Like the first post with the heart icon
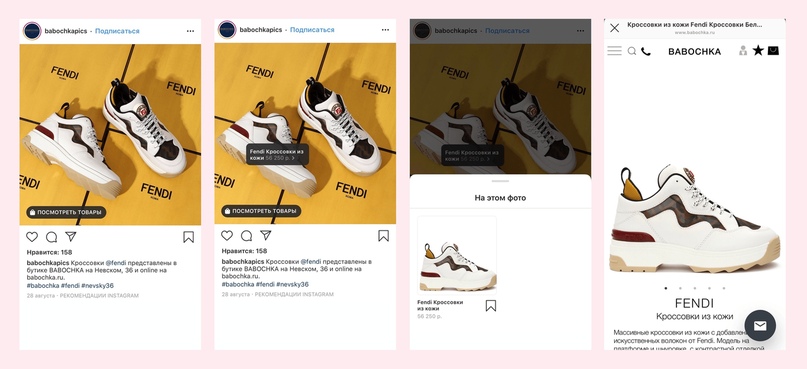The height and width of the screenshot is (369, 807). [x=32, y=237]
